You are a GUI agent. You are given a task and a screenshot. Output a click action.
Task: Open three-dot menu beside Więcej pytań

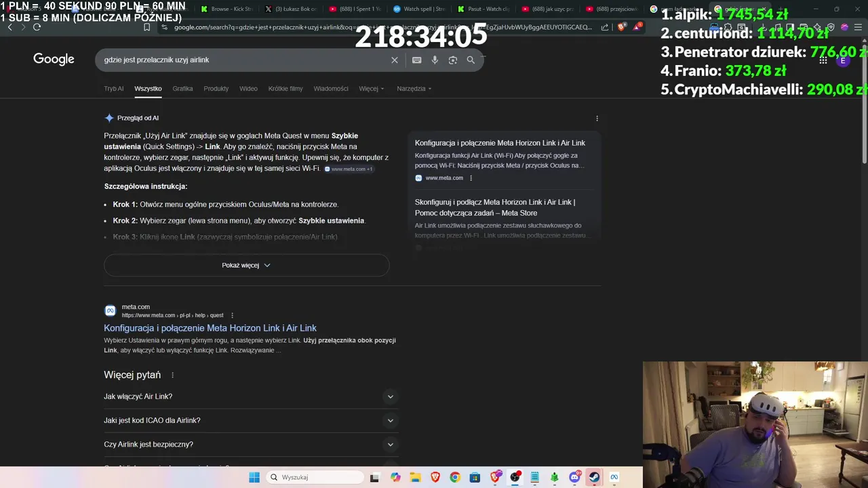172,375
